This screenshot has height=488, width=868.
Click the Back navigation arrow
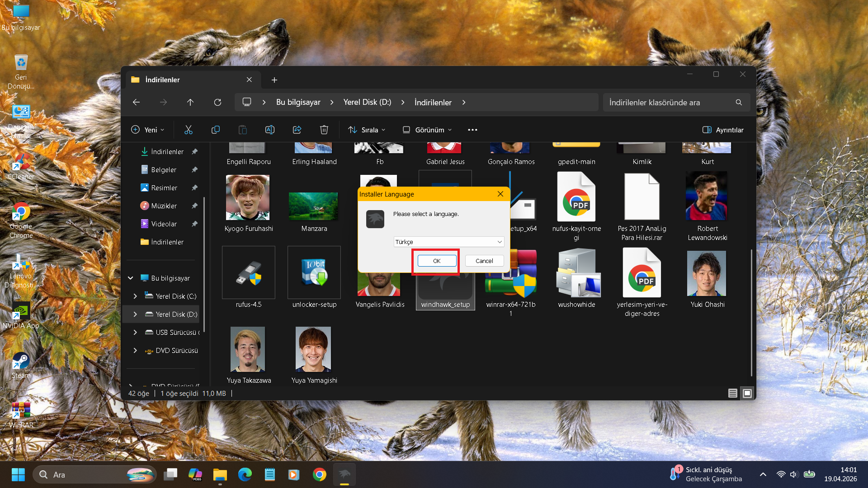(136, 103)
